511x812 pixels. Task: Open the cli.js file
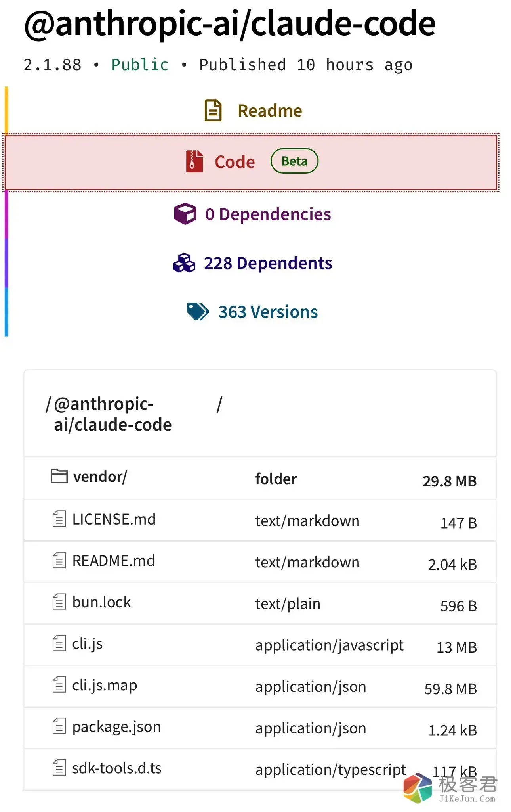[87, 644]
